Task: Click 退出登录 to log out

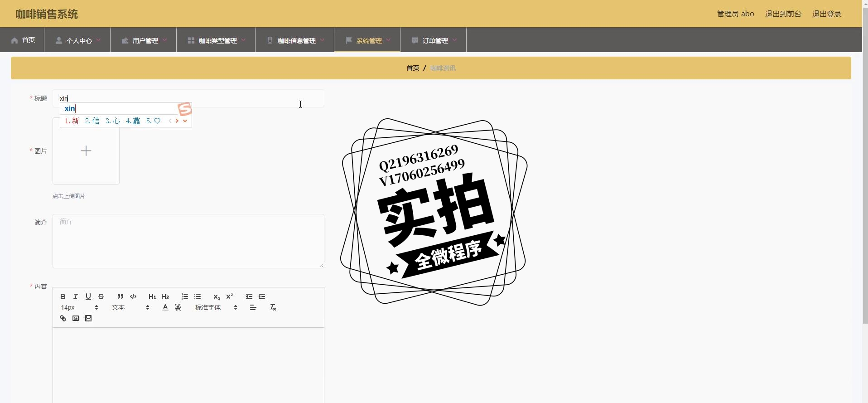Action: [826, 14]
